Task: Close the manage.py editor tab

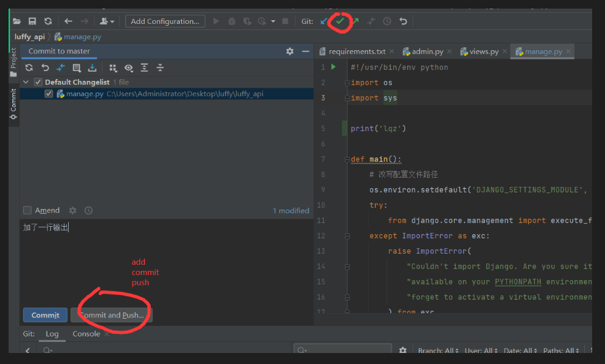Action: (568, 51)
